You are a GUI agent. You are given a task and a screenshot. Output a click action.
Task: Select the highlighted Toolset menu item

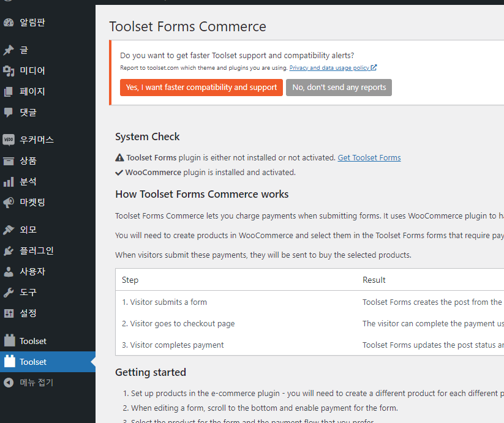pyautogui.click(x=48, y=362)
